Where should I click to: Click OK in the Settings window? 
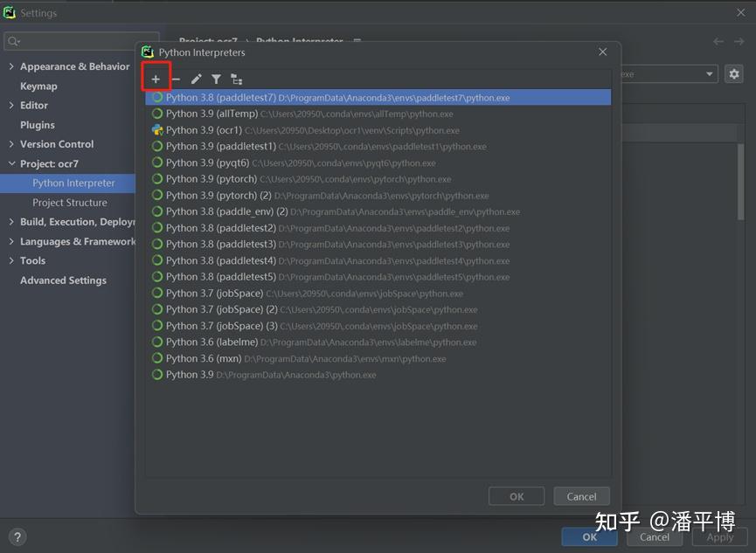(x=589, y=536)
